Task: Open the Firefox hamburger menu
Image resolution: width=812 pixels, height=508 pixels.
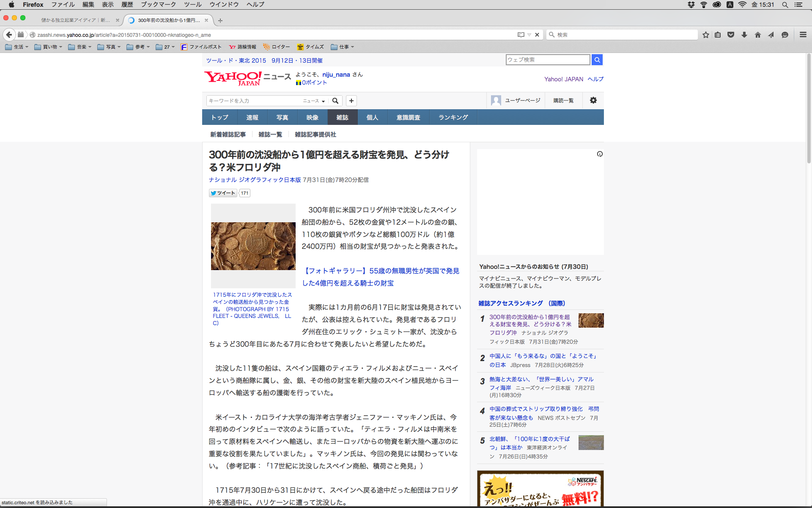Action: pos(803,35)
